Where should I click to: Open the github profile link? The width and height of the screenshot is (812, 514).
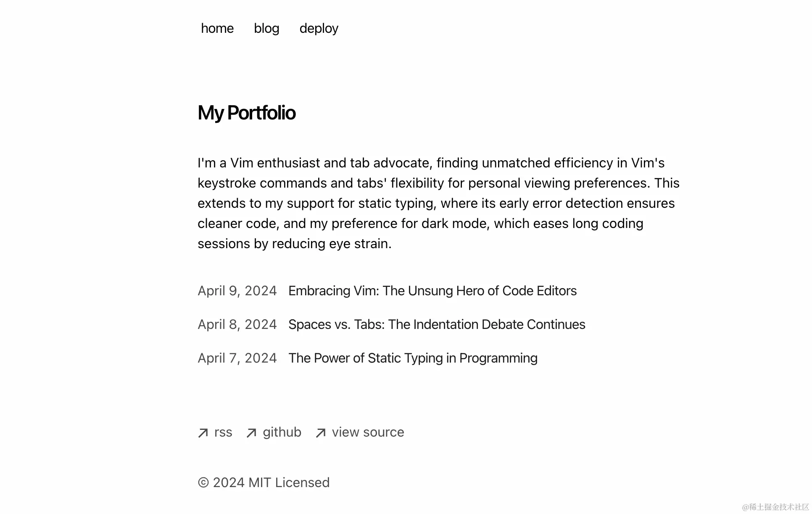(x=282, y=432)
